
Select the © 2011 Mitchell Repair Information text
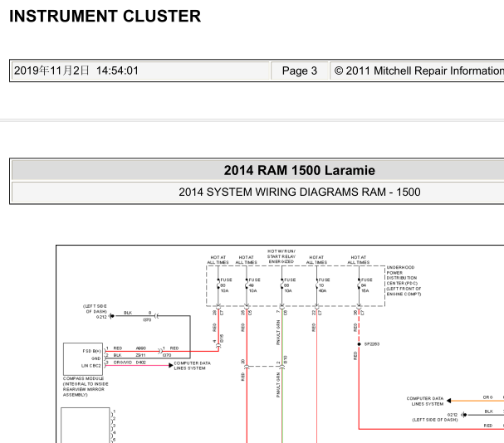pyautogui.click(x=418, y=71)
